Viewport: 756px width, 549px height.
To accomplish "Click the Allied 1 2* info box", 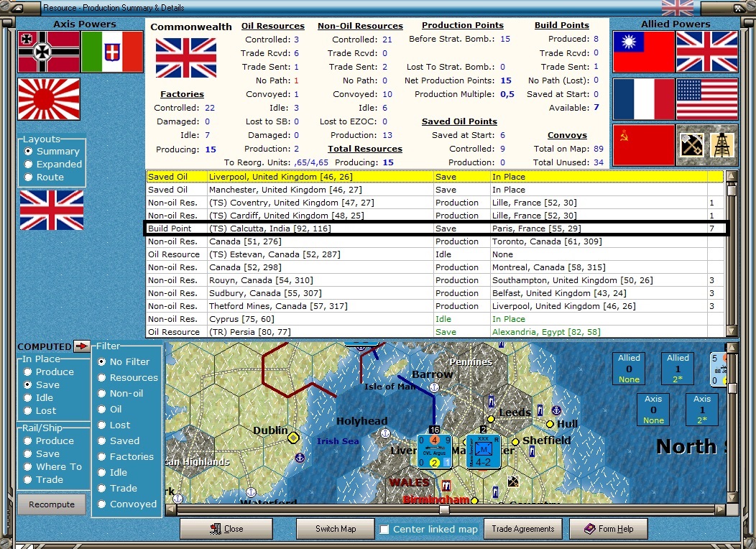I will (678, 368).
